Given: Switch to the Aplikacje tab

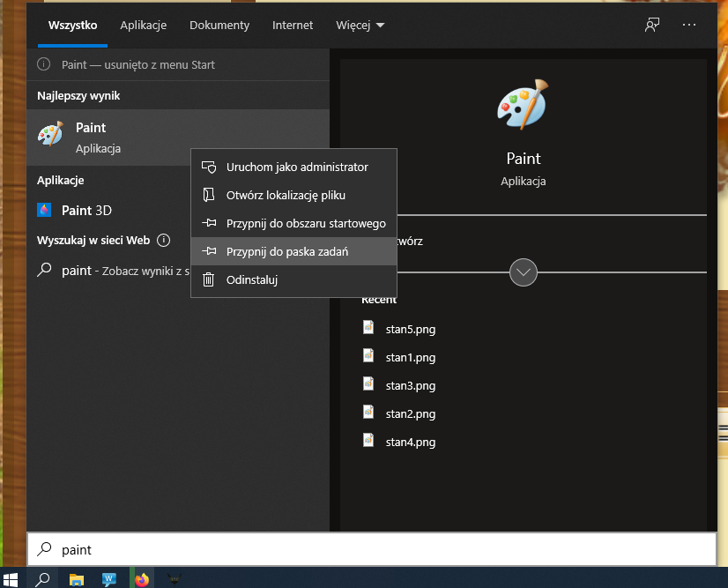Looking at the screenshot, I should click(144, 25).
